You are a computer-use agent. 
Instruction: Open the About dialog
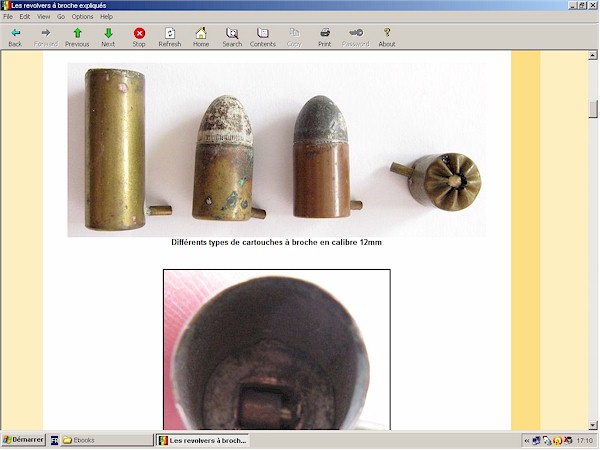[x=387, y=38]
